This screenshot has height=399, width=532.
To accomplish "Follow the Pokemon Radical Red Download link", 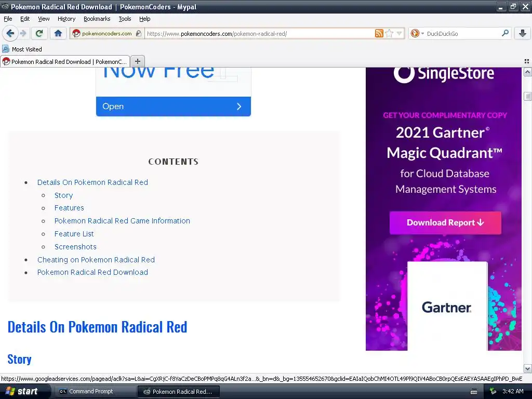I will pos(92,272).
